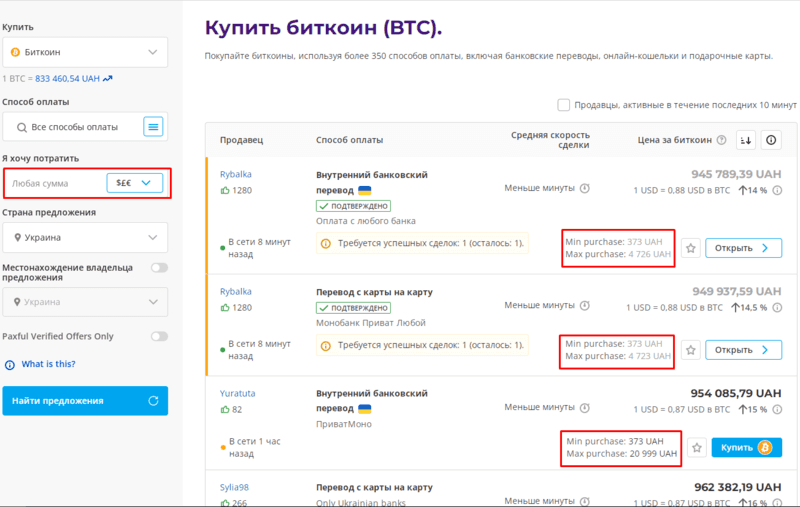Viewport: 800px width, 507px height.
Task: Click info icon next to 15 % markup
Action: (777, 410)
